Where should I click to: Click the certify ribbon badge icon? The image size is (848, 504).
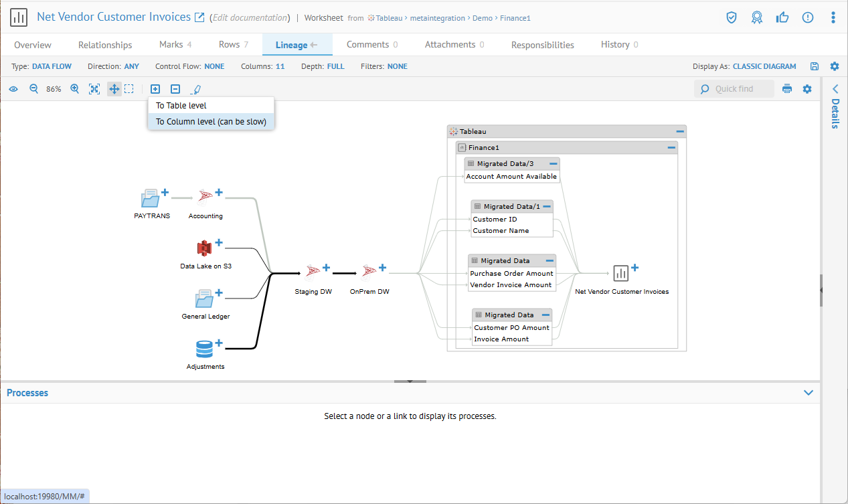(x=757, y=17)
